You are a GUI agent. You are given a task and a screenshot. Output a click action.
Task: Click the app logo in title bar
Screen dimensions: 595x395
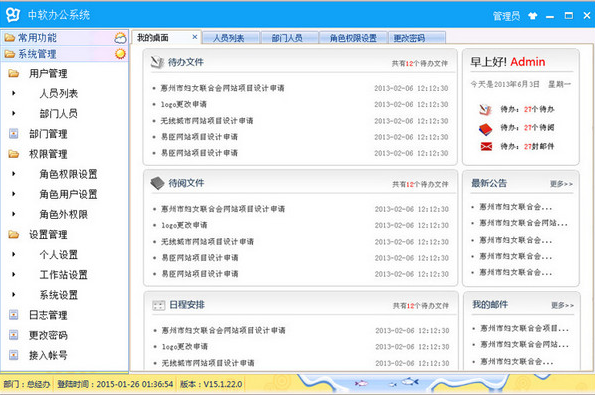(x=13, y=15)
